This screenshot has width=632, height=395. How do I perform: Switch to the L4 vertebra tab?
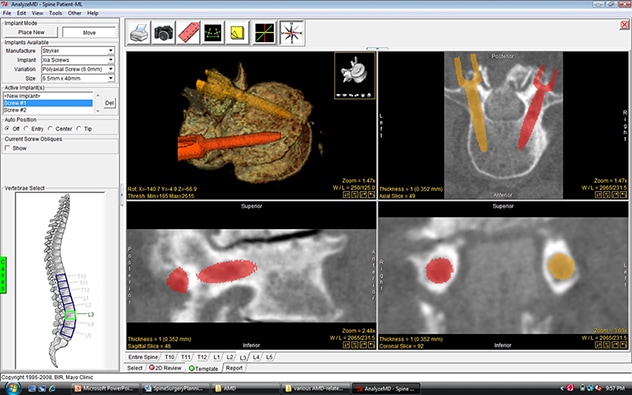tap(256, 357)
